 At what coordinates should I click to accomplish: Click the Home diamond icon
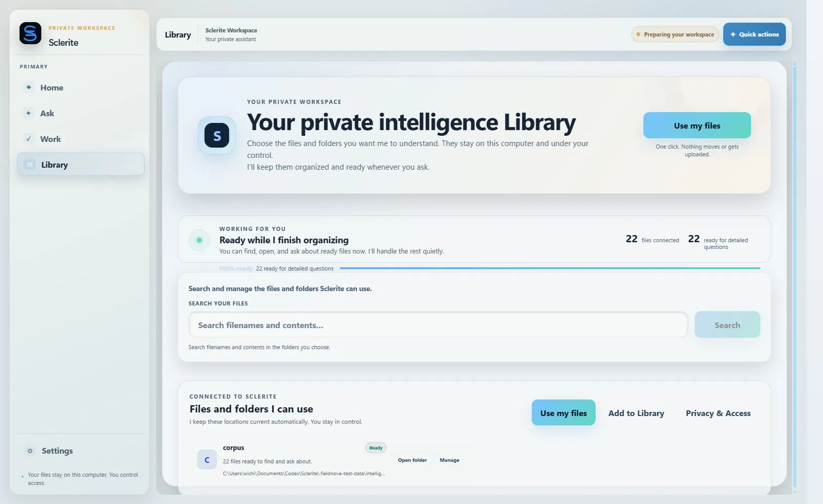tap(29, 87)
